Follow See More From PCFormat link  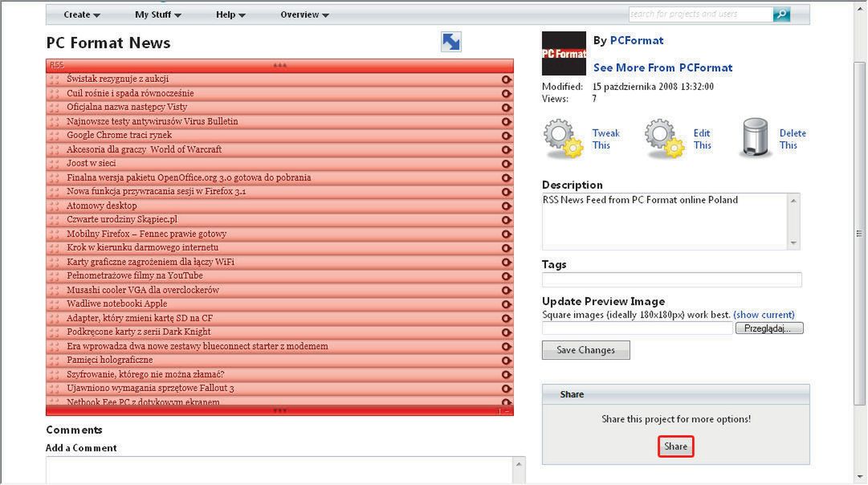point(662,67)
